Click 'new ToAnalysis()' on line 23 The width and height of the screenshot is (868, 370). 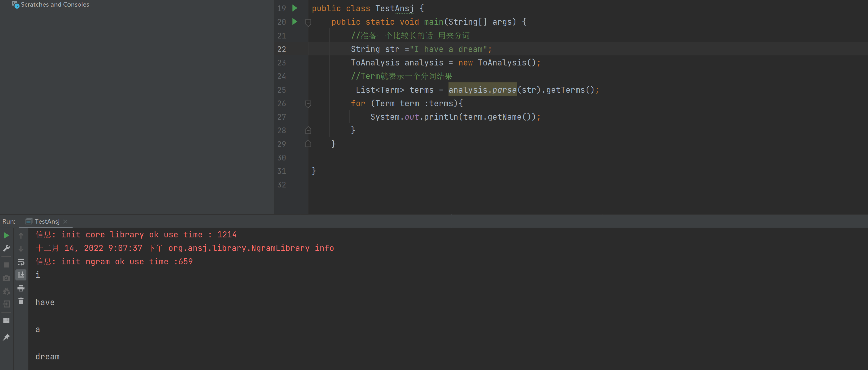point(497,63)
